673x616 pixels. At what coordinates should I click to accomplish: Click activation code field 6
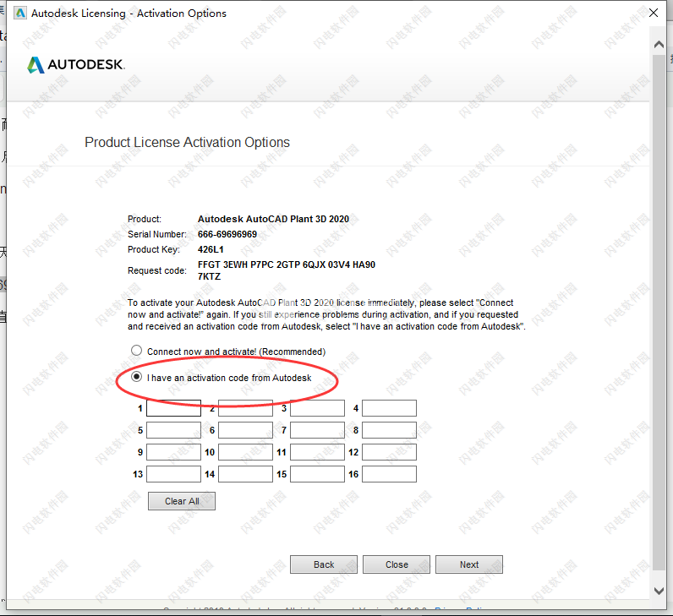tap(245, 430)
